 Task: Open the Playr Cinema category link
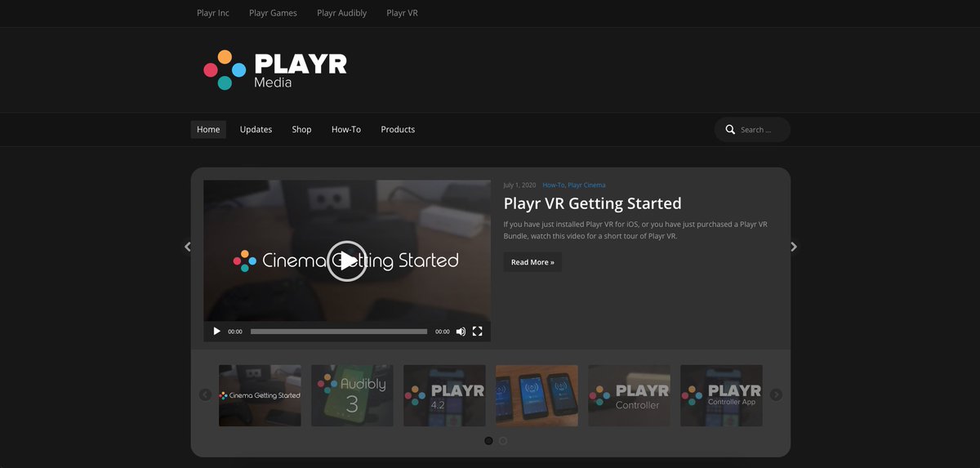click(x=586, y=185)
